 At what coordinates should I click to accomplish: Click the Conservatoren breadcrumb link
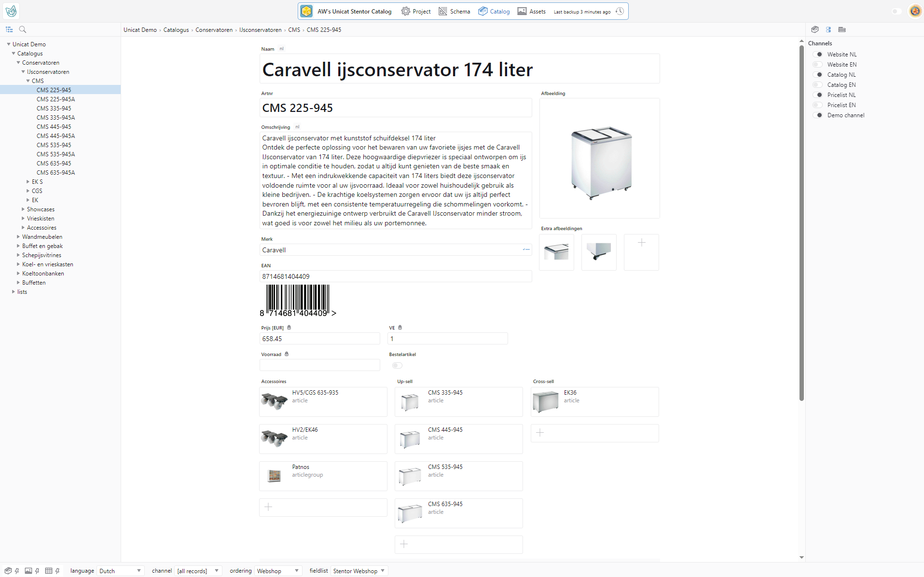(x=214, y=30)
